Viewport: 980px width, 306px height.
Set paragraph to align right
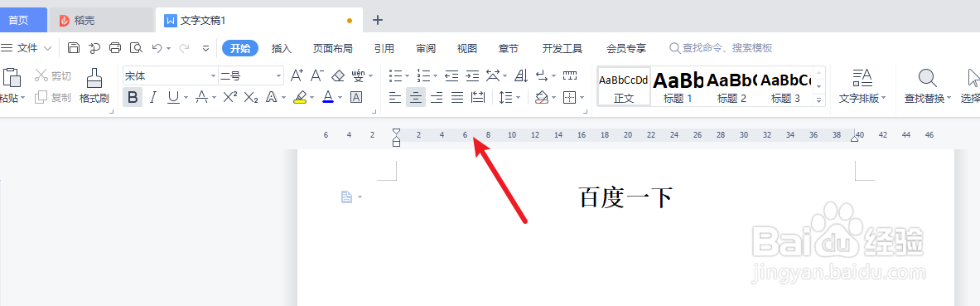point(437,97)
